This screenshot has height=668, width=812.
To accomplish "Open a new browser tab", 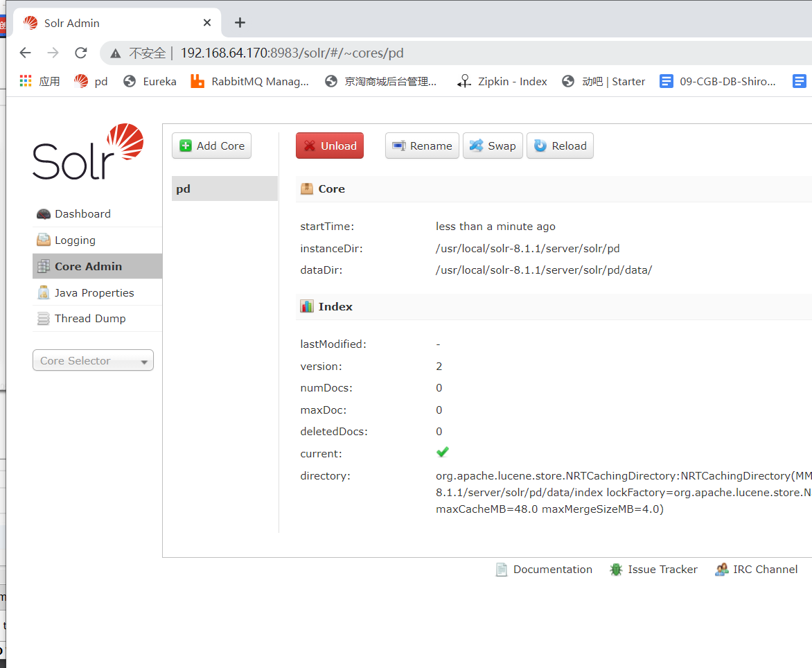I will coord(240,22).
